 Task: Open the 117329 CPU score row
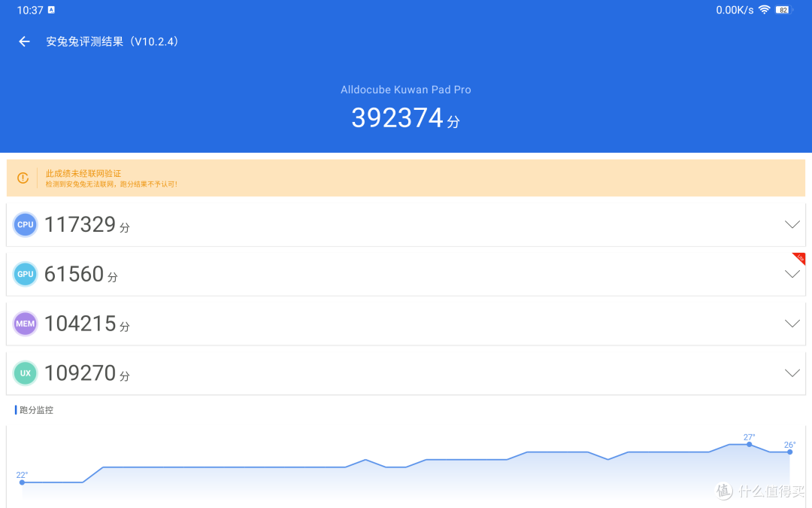(x=406, y=224)
